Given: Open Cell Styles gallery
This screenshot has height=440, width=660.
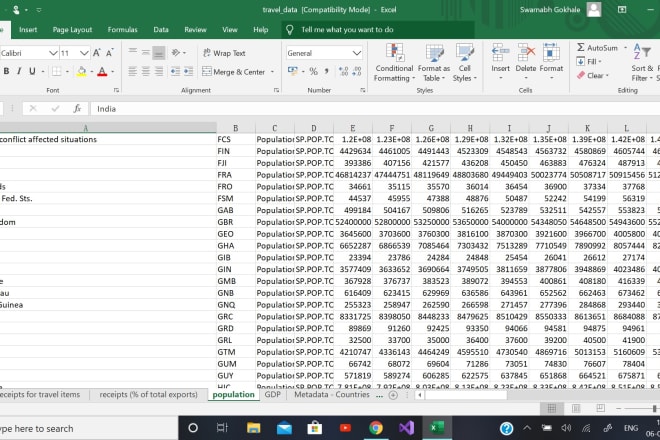Looking at the screenshot, I should tap(464, 62).
